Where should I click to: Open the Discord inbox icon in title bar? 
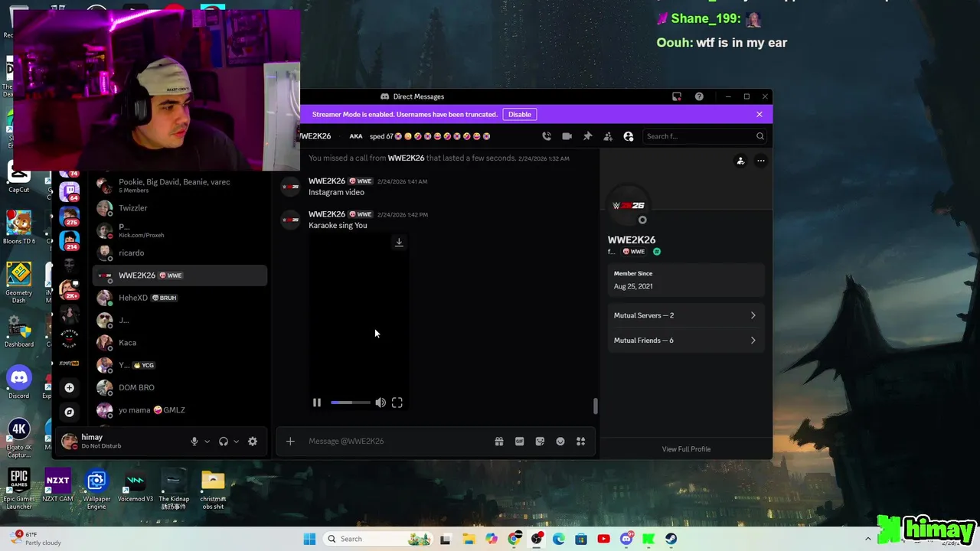click(x=677, y=96)
